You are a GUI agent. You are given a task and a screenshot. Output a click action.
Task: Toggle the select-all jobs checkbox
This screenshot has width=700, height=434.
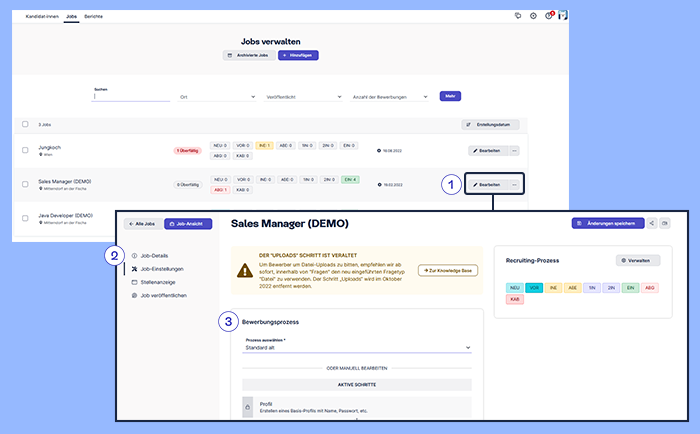(26, 124)
